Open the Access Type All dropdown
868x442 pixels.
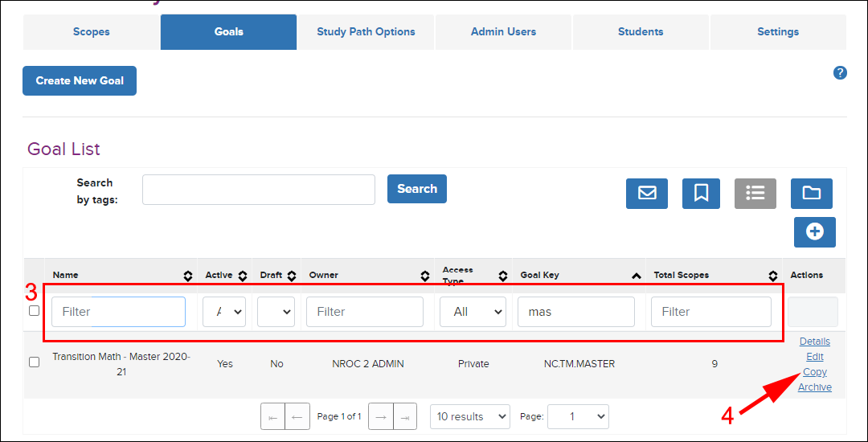coord(473,312)
